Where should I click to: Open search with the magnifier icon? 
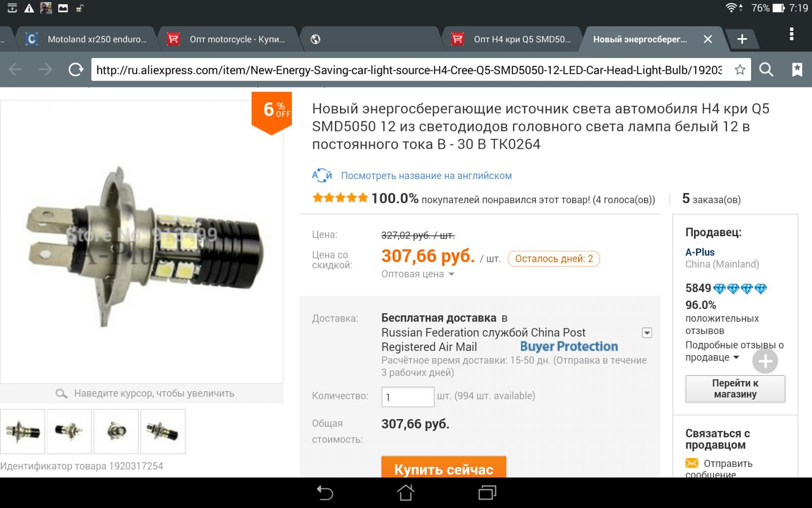tap(766, 70)
